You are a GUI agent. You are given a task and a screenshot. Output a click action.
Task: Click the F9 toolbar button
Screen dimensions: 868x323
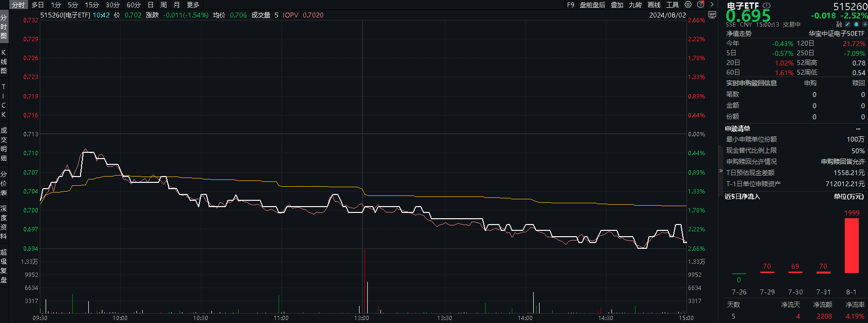pyautogui.click(x=571, y=5)
